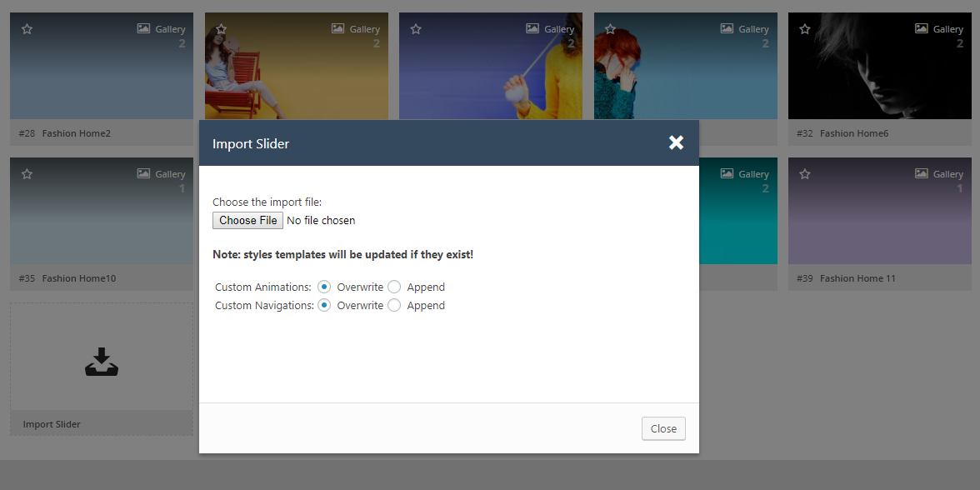Click the Gallery icon on Fashion Home2
The width and height of the screenshot is (980, 490).
[143, 28]
